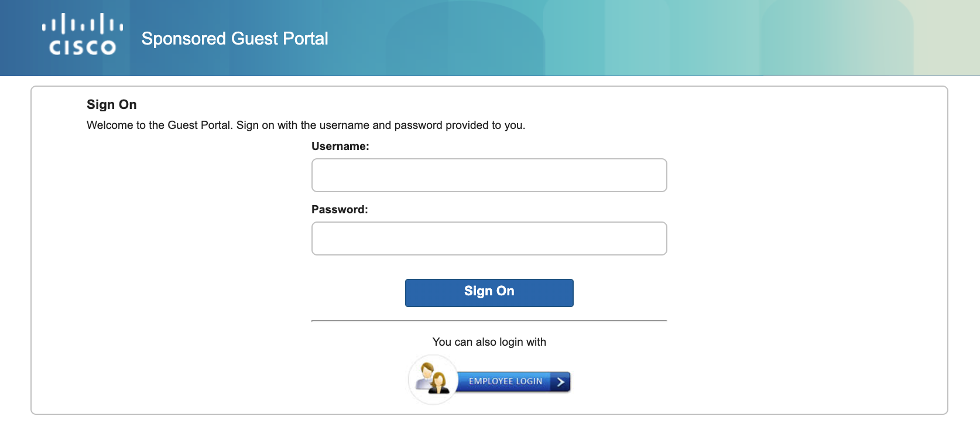Click the white chevron on Employee Login
The image size is (980, 443).
click(560, 381)
